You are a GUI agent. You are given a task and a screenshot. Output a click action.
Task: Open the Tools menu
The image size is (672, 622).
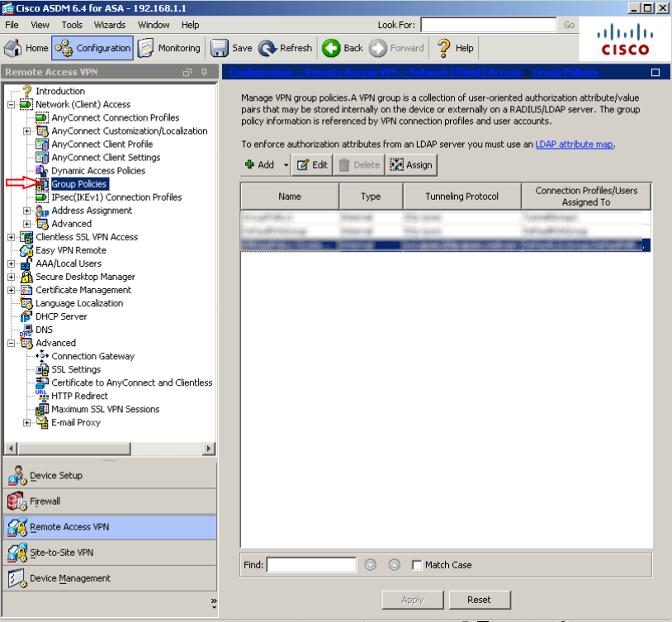tap(72, 25)
